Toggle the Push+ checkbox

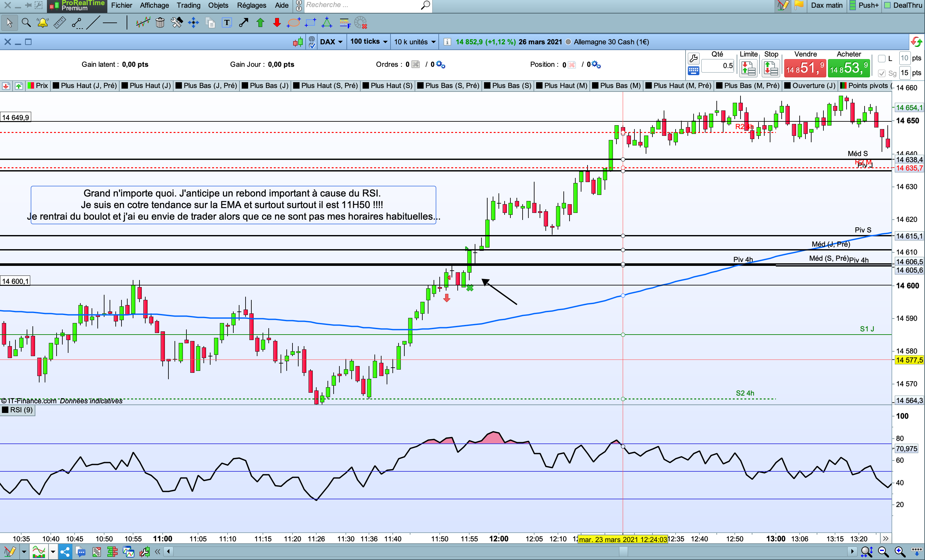tap(853, 5)
